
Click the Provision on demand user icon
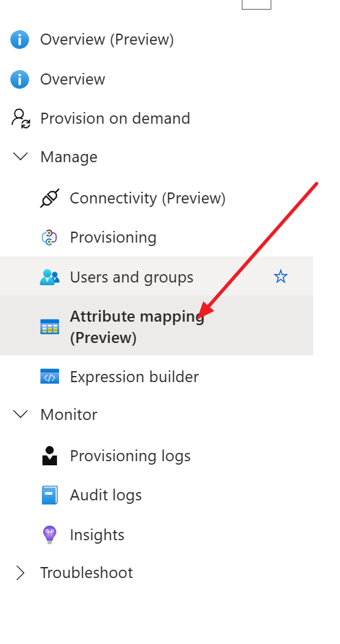(21, 118)
